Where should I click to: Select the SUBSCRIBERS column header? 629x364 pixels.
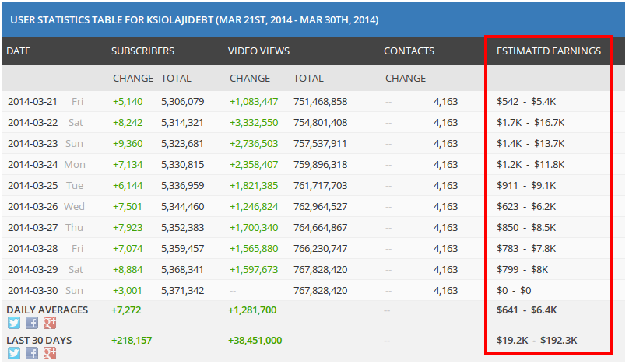pos(142,51)
